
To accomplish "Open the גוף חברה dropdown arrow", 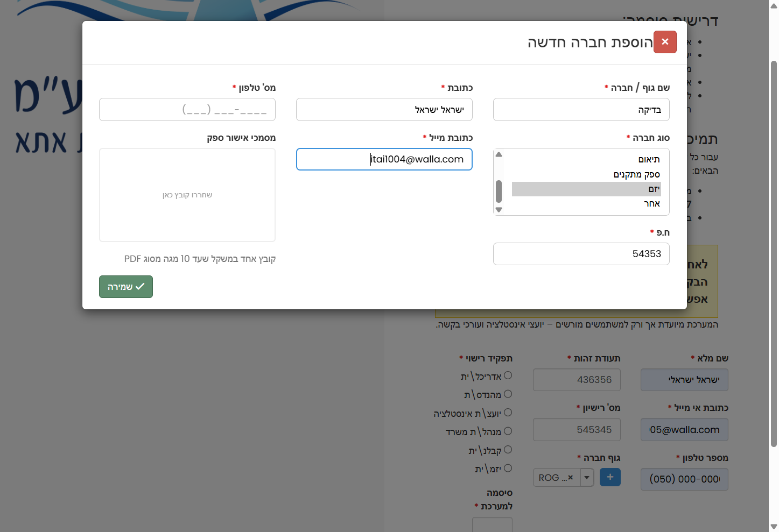I will tap(587, 477).
